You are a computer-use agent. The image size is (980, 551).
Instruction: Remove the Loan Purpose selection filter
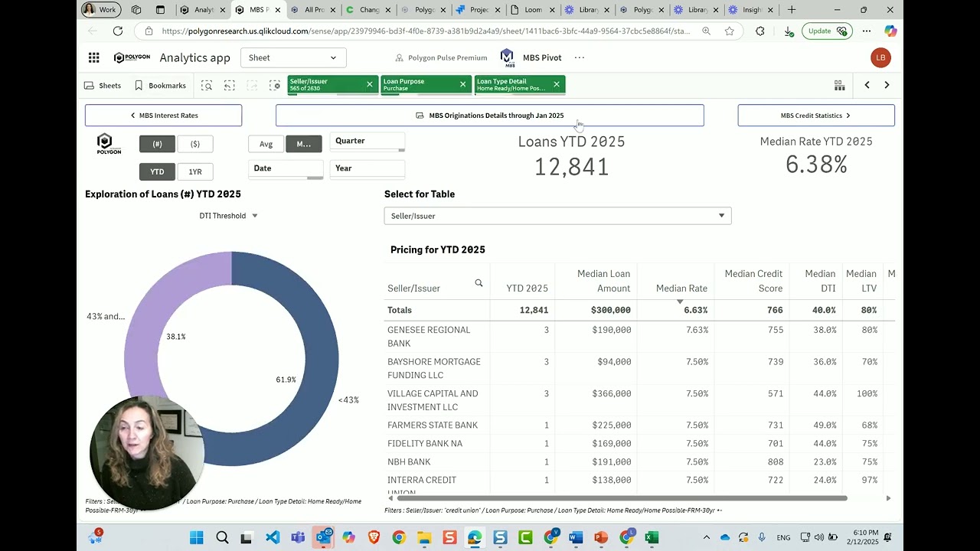click(x=462, y=84)
